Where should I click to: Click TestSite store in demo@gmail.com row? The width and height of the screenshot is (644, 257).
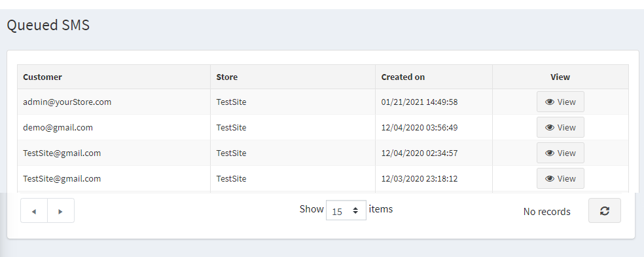pyautogui.click(x=231, y=127)
